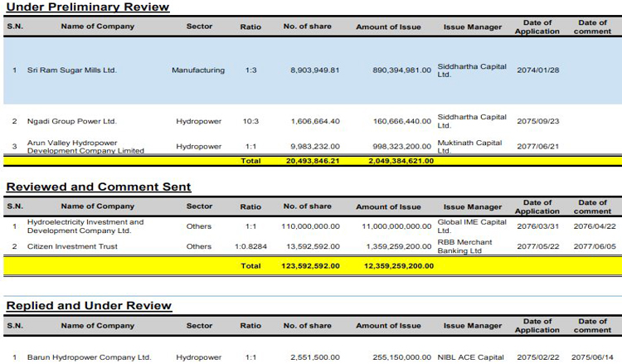Click the Reviewed and Comment Sent heading
Image resolution: width=622 pixels, height=364 pixels.
(x=99, y=187)
